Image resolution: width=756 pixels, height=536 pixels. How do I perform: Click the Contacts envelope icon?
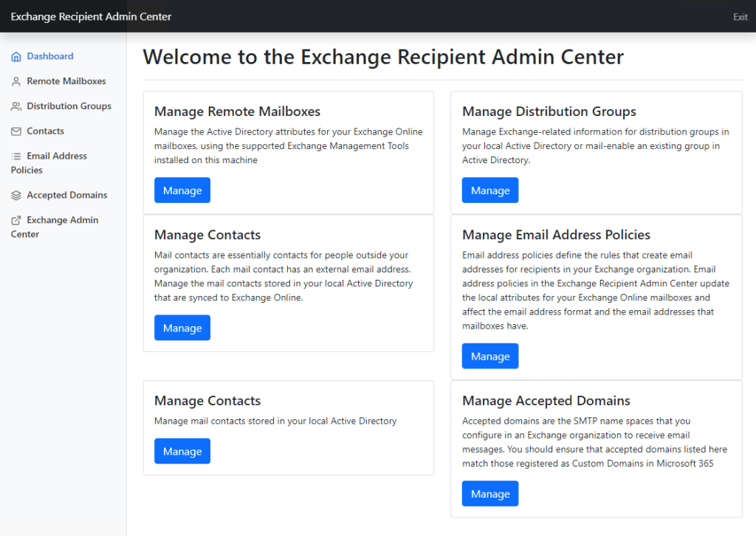pos(16,131)
